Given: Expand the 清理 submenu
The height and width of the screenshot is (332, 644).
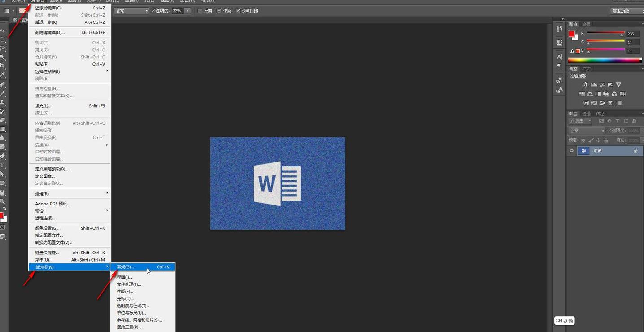Looking at the screenshot, I should coord(70,194).
